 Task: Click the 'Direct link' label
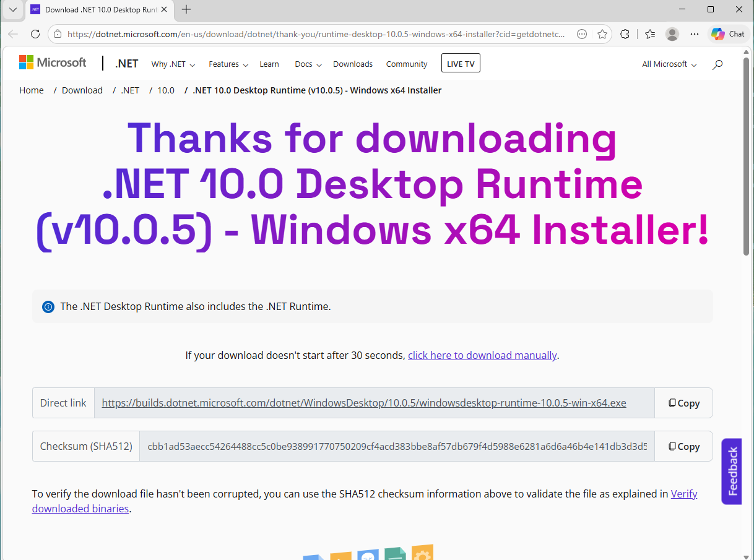[63, 403]
